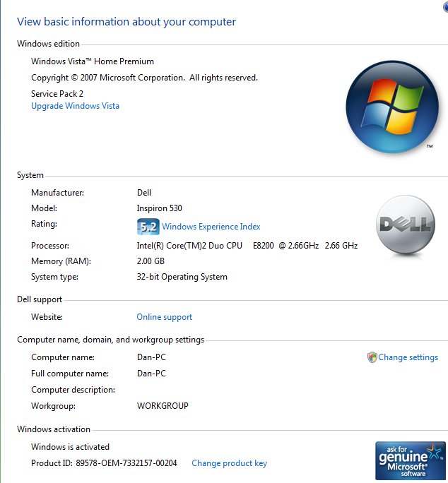Click the Manufacturer label
This screenshot has width=448, height=483.
pyautogui.click(x=57, y=193)
